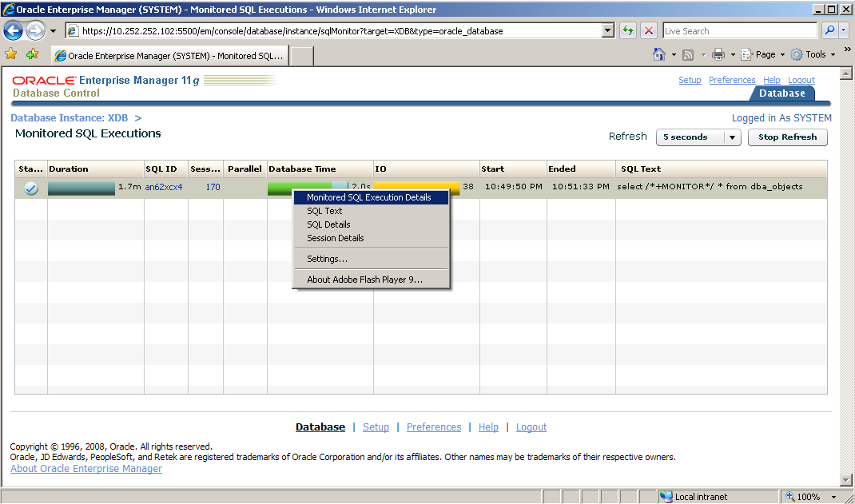Choose SQL Text from context menu
Viewport: 855px width, 504px height.
pos(372,211)
